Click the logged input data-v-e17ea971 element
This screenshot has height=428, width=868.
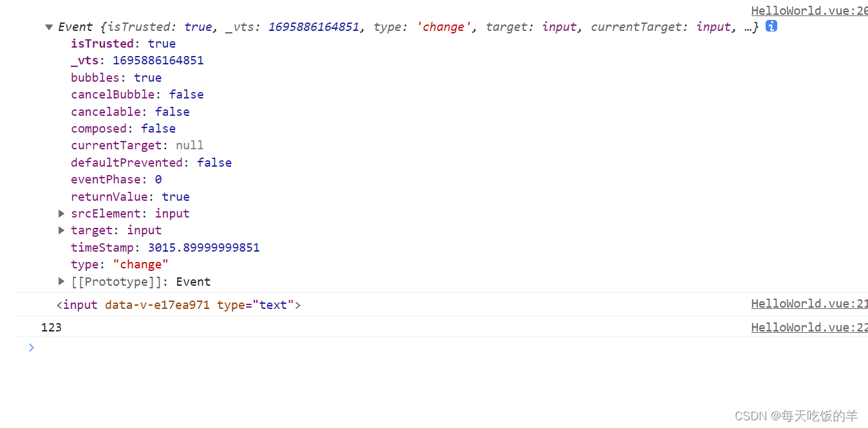click(x=178, y=304)
